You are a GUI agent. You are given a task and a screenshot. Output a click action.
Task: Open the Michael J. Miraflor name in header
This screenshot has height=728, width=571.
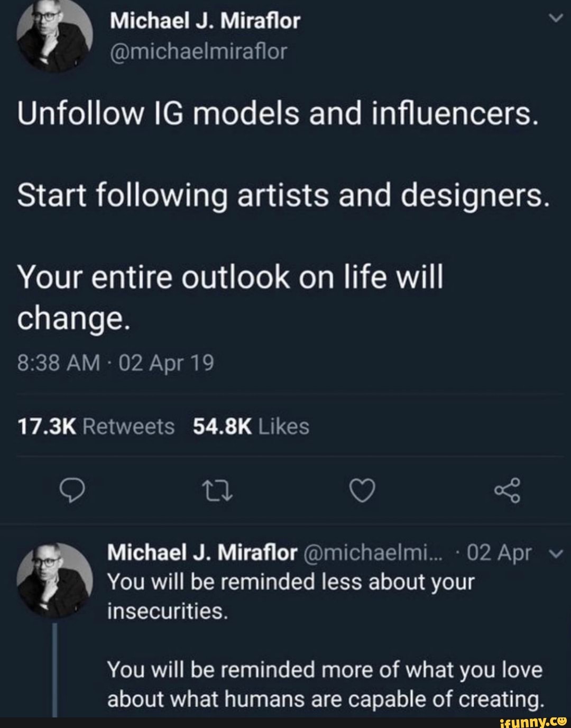(x=205, y=21)
